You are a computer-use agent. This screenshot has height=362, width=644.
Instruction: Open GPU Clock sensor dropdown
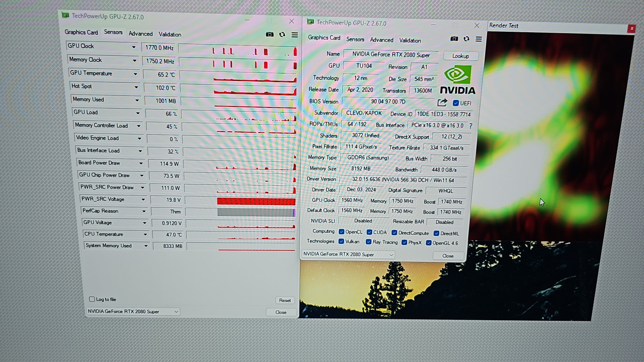click(x=134, y=47)
